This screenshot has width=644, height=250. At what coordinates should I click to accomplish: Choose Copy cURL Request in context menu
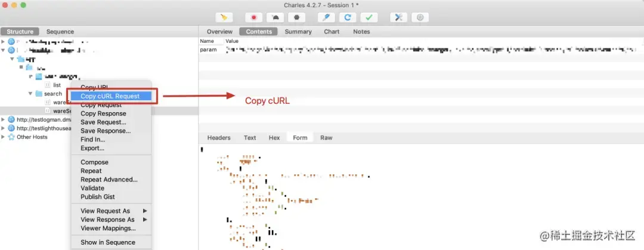pyautogui.click(x=111, y=96)
